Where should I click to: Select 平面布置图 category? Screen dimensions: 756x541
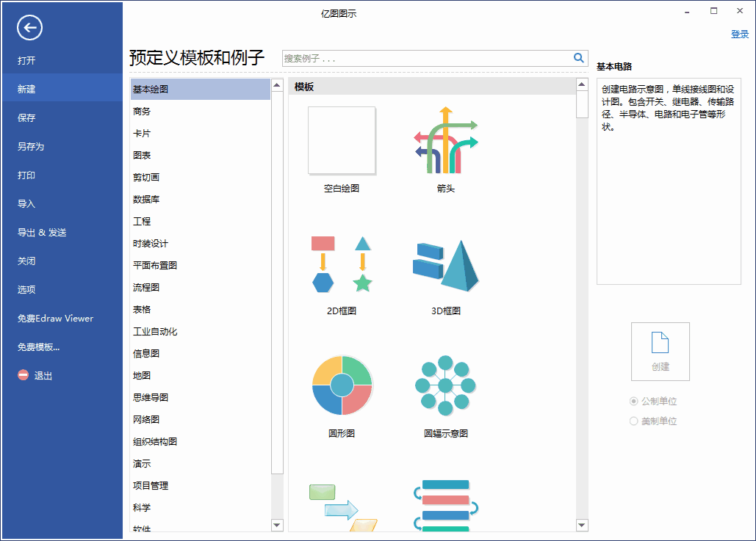tap(200, 266)
